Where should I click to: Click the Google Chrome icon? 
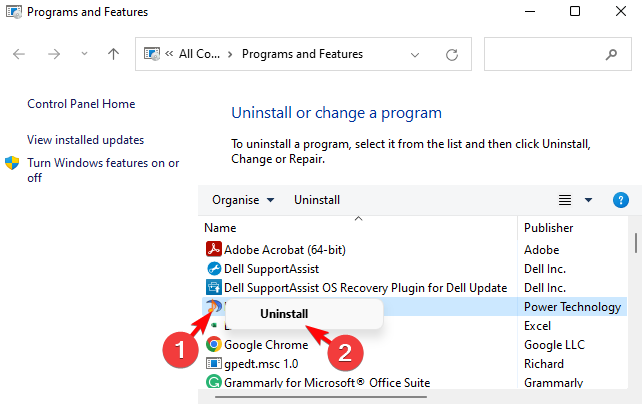point(213,345)
